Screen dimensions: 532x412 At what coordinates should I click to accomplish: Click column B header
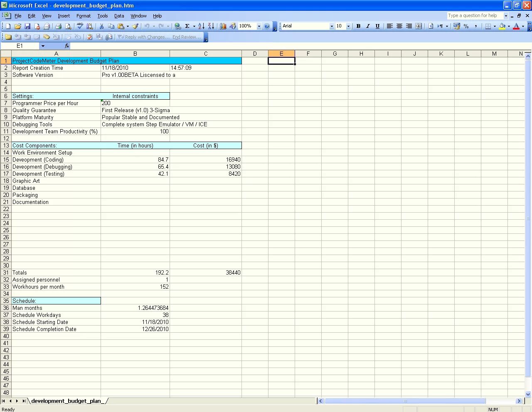click(x=135, y=54)
